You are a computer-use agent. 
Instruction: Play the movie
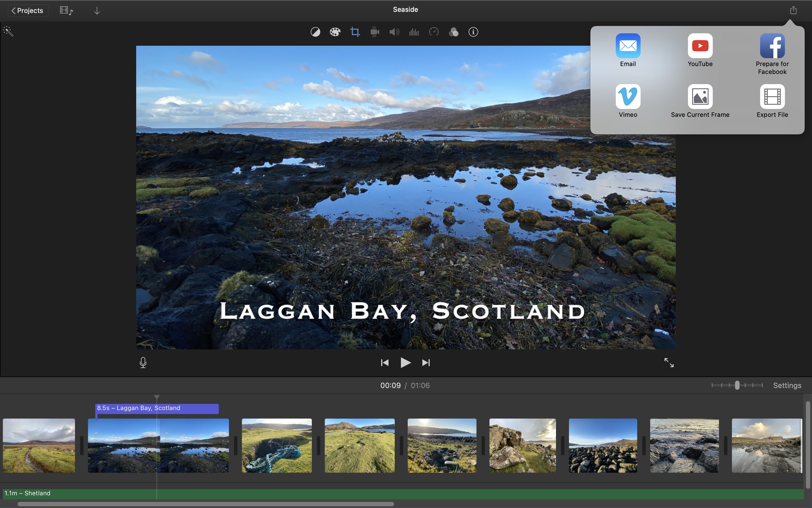tap(405, 363)
